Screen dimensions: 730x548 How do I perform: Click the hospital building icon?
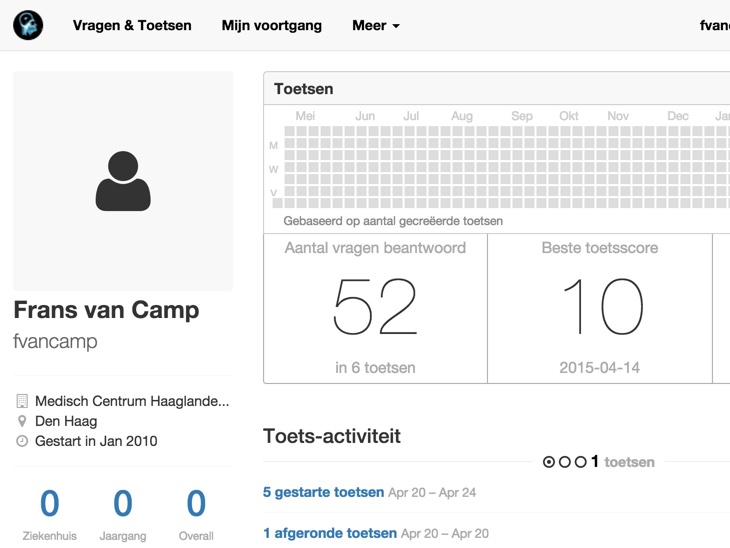point(22,401)
